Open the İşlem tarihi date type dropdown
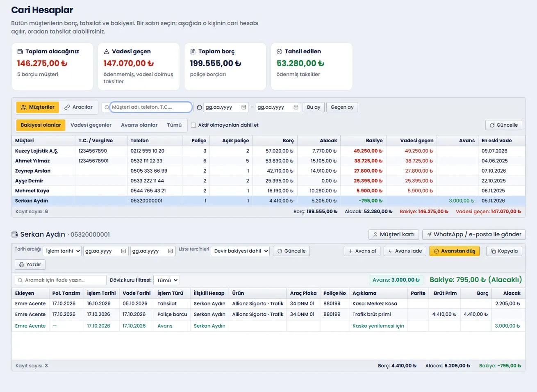Viewport: 537px width, 392px height. pyautogui.click(x=62, y=251)
